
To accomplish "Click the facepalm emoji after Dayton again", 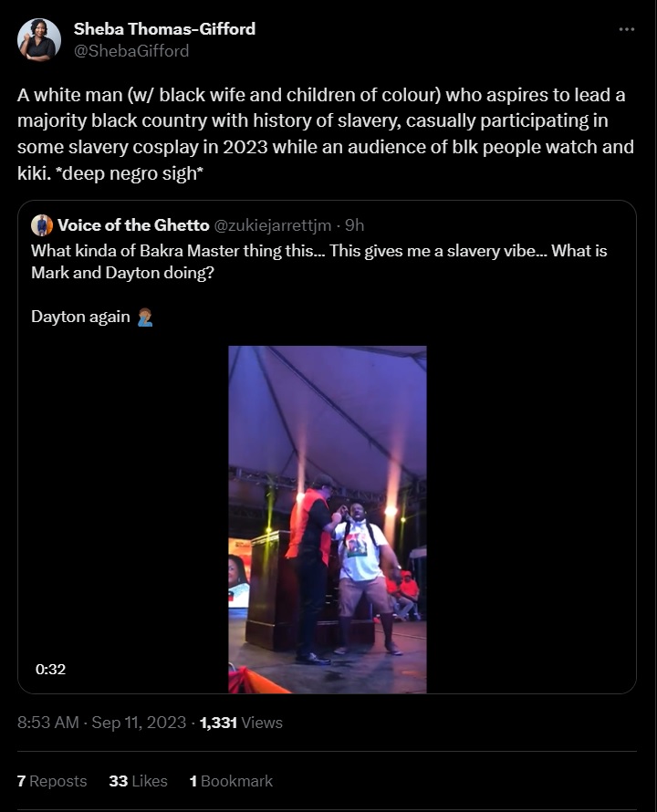I will point(145,317).
